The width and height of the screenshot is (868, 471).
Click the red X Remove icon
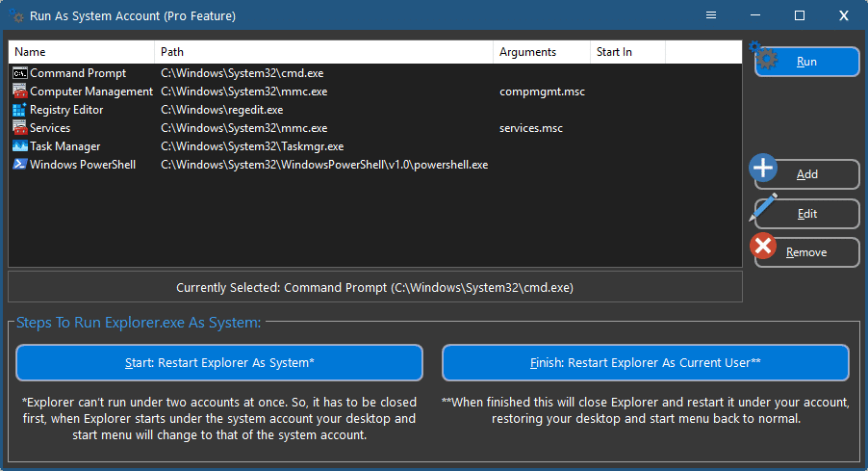click(x=764, y=247)
